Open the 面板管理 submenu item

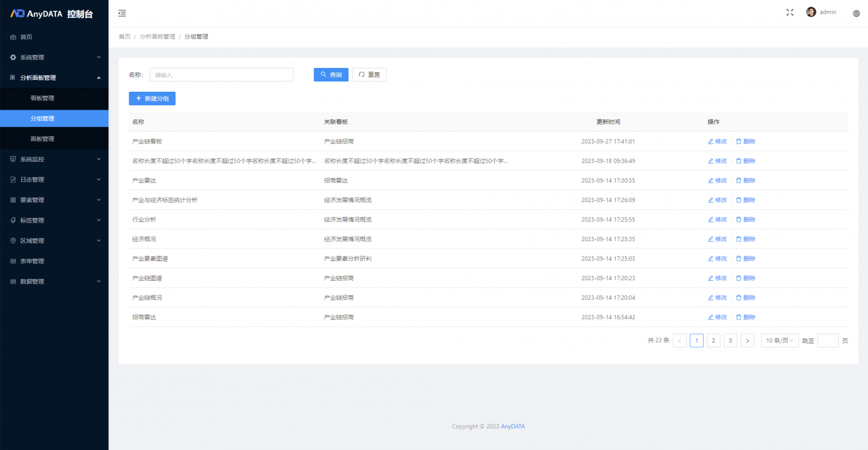[54, 139]
